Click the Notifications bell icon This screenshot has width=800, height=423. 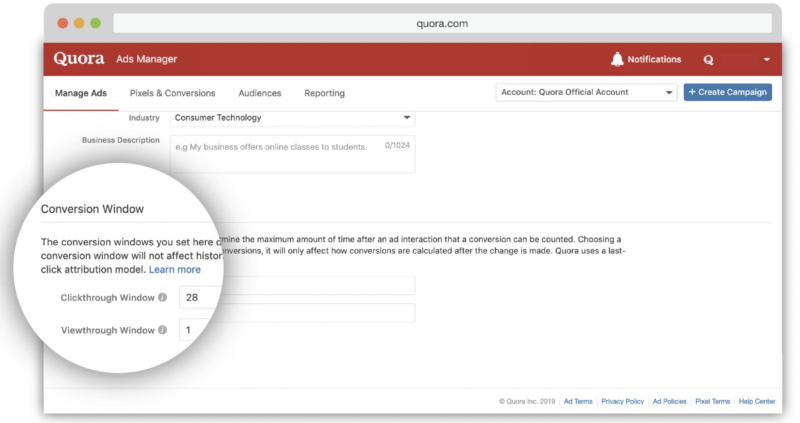(617, 59)
